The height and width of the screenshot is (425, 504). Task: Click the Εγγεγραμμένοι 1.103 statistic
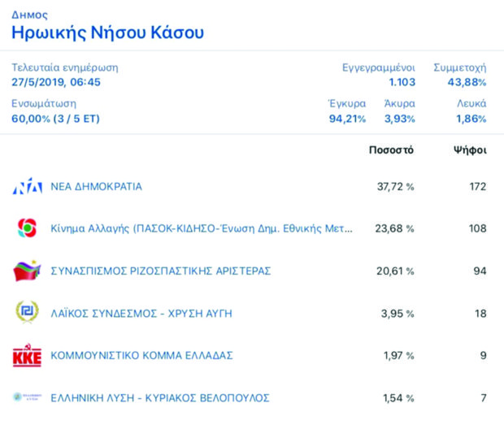pos(403,82)
